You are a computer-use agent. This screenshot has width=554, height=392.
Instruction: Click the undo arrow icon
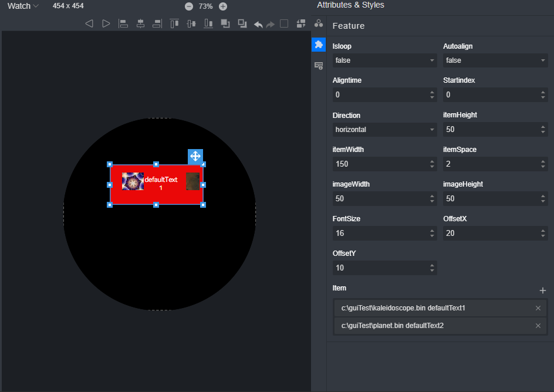coord(258,24)
